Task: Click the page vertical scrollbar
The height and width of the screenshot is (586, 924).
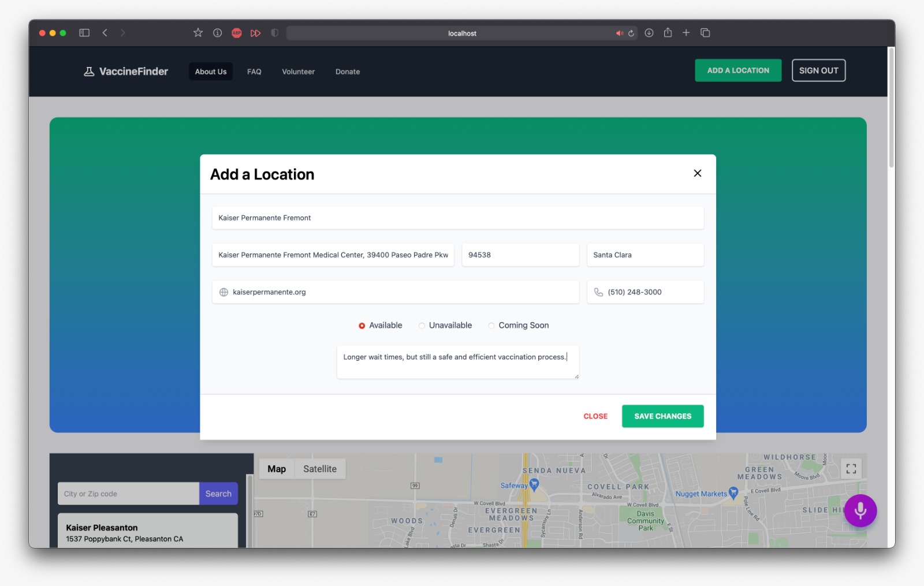Action: 891,107
